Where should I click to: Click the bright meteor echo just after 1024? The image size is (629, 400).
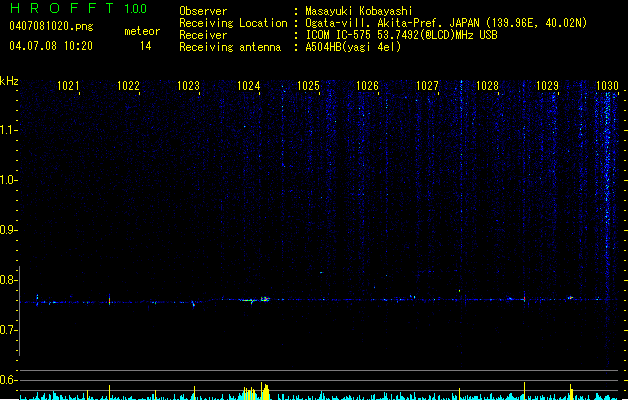(265, 299)
